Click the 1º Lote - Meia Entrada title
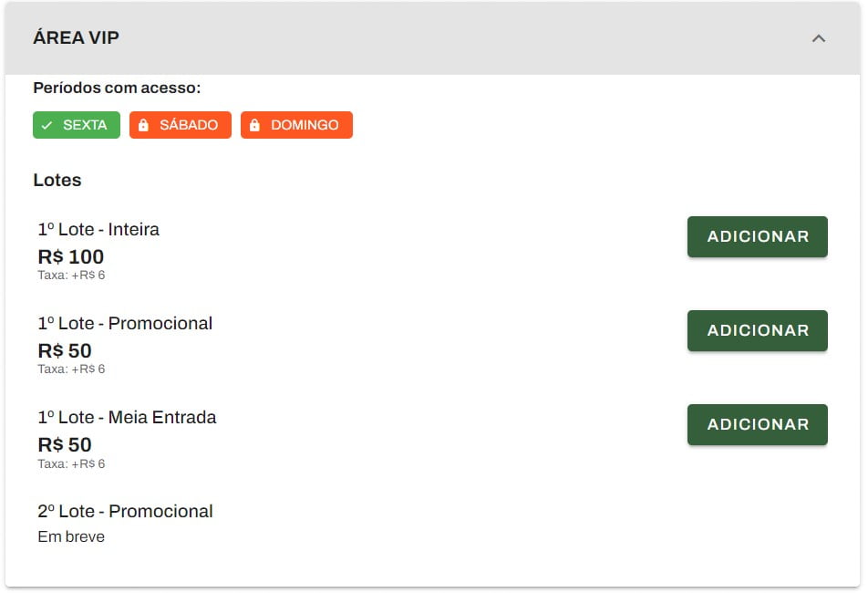This screenshot has width=868, height=593. (x=127, y=418)
